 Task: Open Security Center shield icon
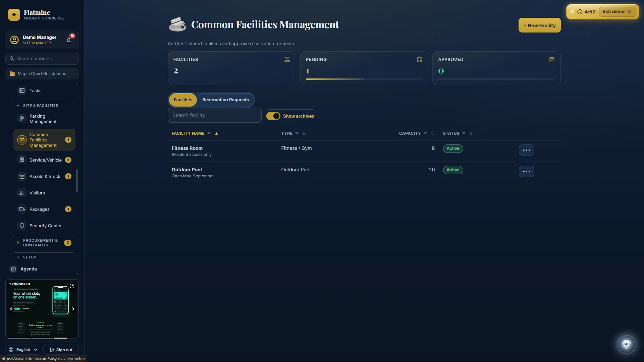tap(22, 226)
